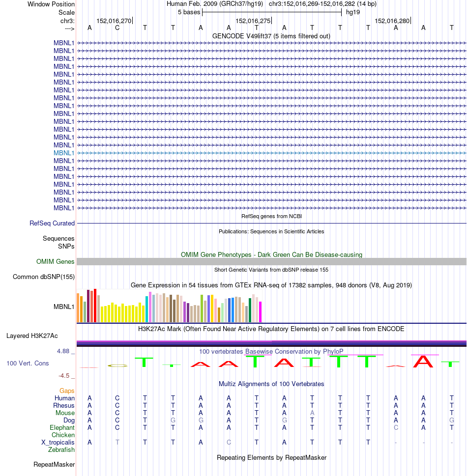Click the 'RefSeq genes from NCBI' title
Screen dimensions: 467x476
click(271, 216)
